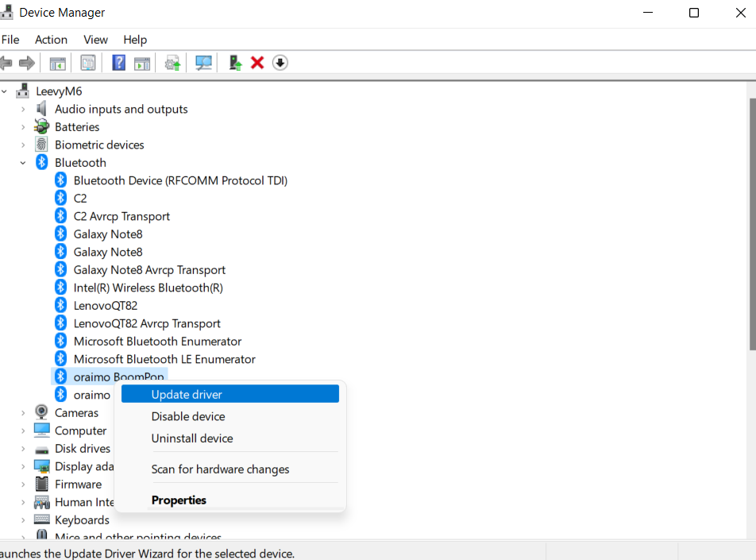This screenshot has width=756, height=560.
Task: Toggle the show/hide console tree toolbar icon
Action: [57, 63]
